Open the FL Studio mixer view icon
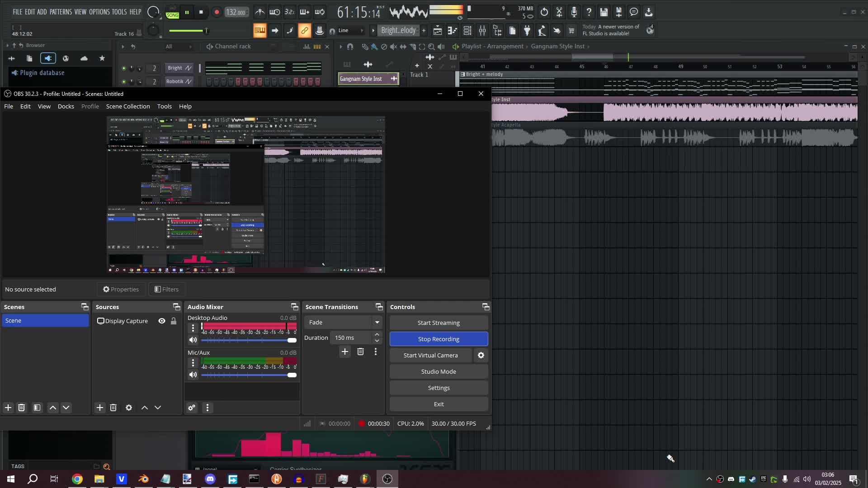 point(482,31)
